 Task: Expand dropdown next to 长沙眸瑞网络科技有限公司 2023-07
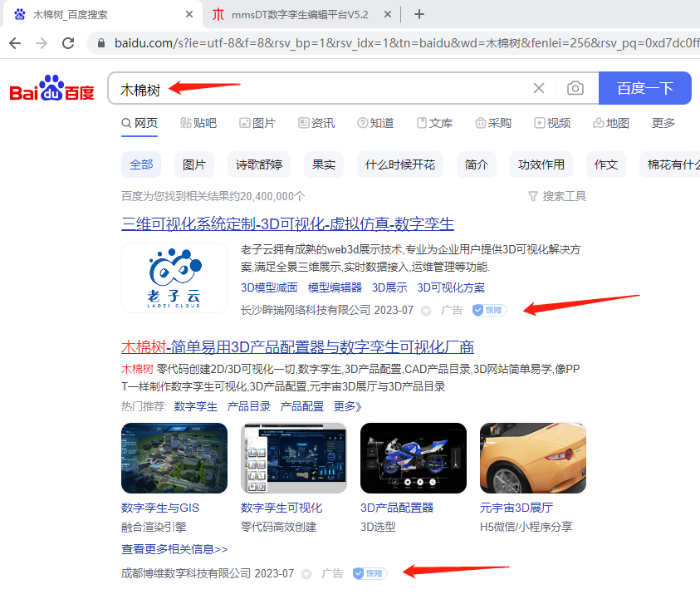(x=426, y=311)
